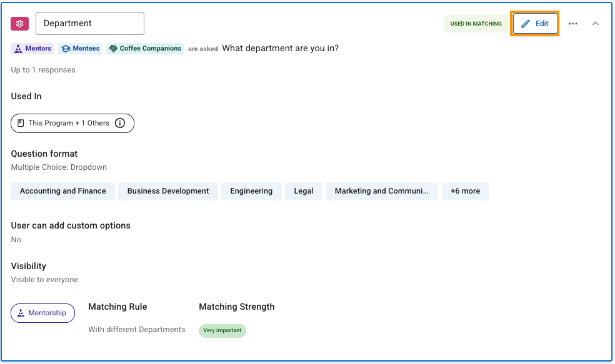Screen dimensions: 615x364
Task: Select the Accounting and Finance option chip
Action: pos(62,191)
